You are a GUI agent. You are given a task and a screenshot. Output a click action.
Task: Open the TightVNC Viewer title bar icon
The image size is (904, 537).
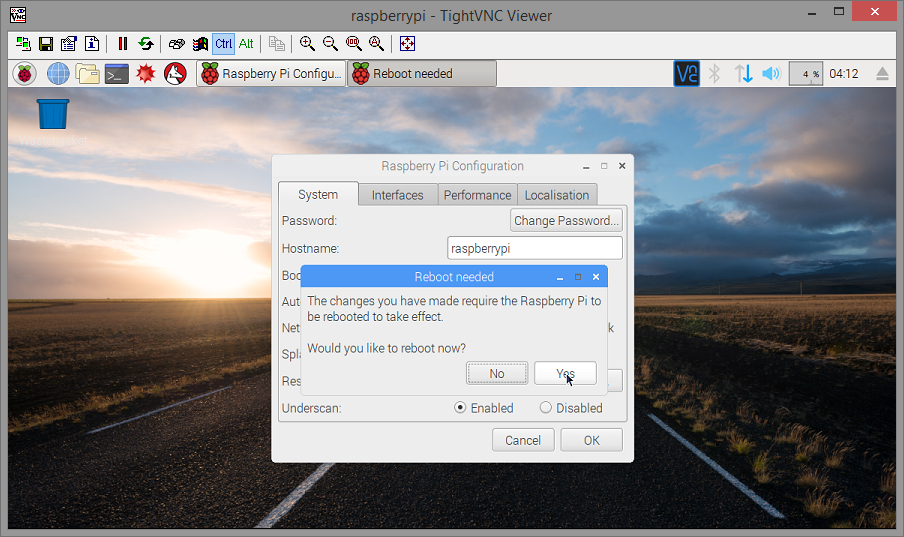click(x=18, y=15)
